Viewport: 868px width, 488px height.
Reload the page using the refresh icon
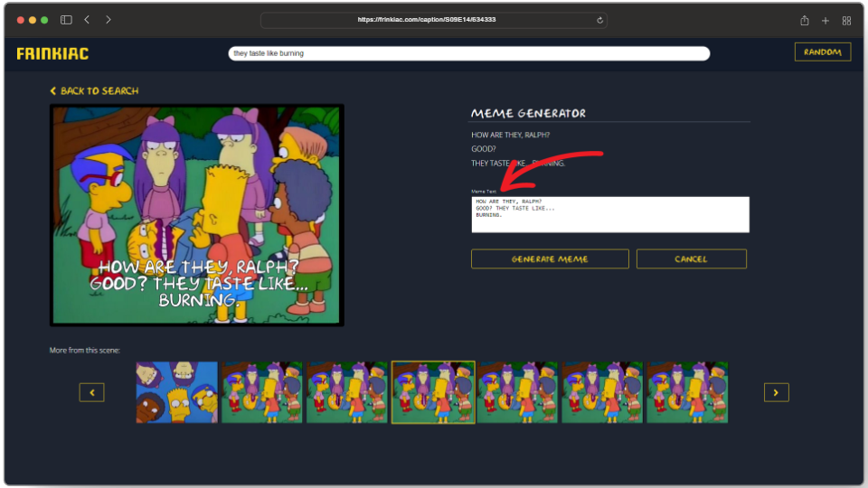(x=599, y=21)
